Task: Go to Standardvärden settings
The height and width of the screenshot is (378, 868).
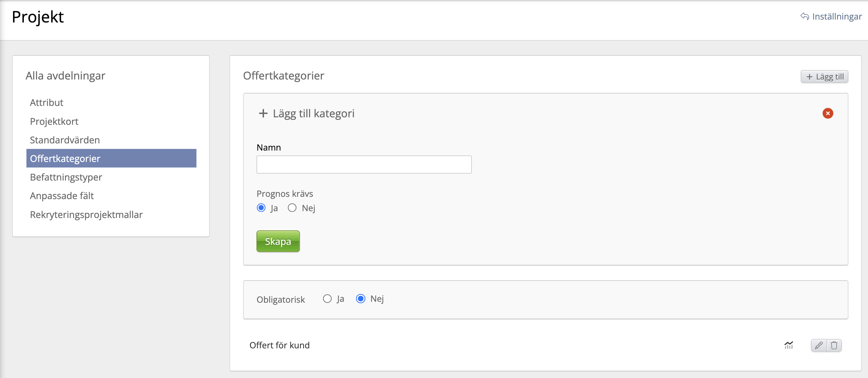Action: 65,140
